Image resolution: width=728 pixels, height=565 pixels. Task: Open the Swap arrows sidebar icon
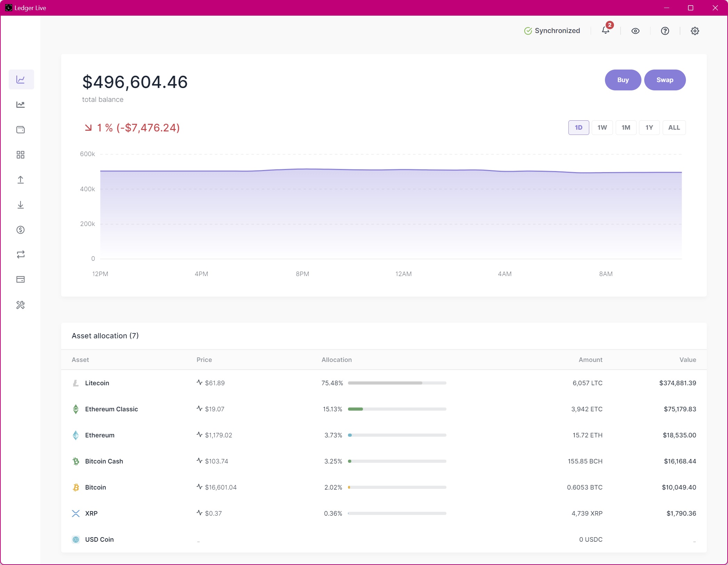21,255
